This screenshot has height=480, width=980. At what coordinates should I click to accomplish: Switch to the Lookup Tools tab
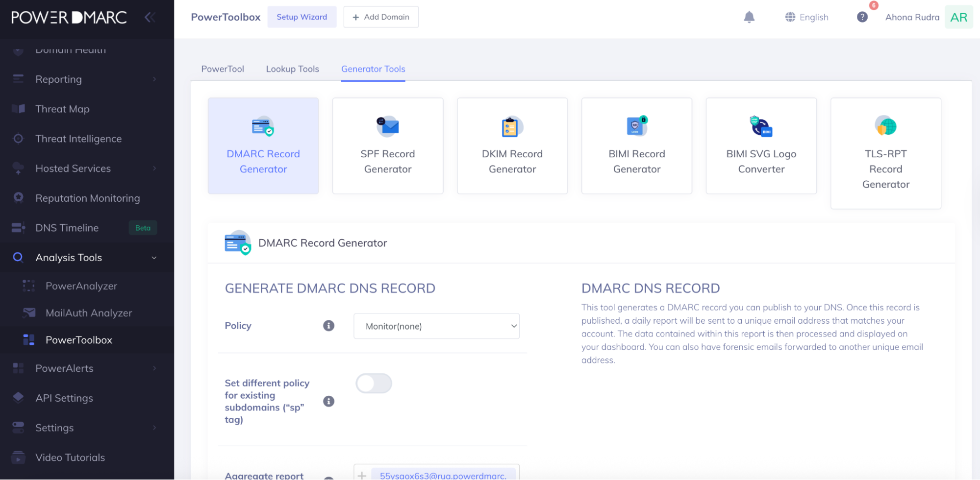pyautogui.click(x=292, y=69)
